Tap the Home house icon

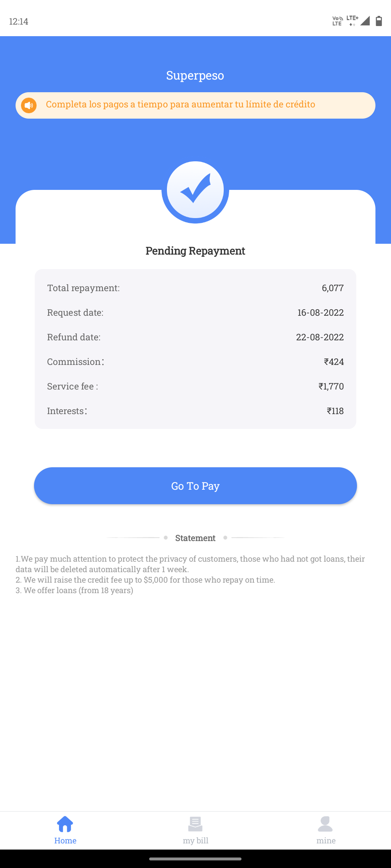65,824
